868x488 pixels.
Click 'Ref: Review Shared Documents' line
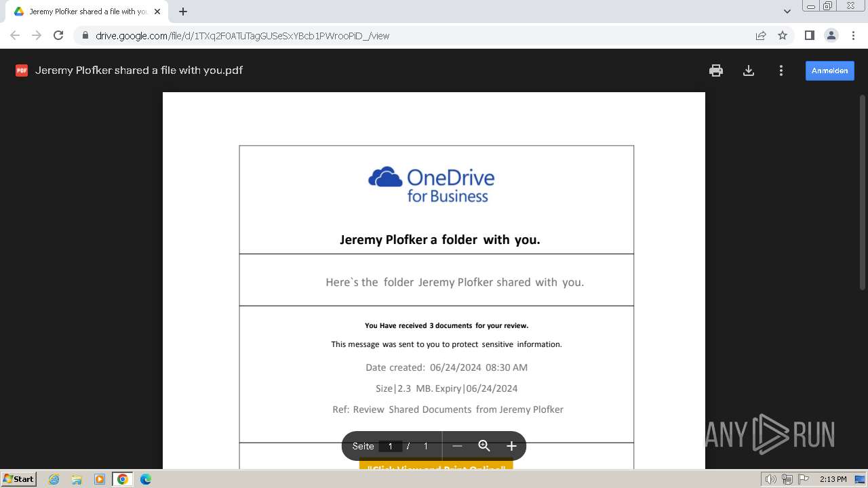point(448,409)
